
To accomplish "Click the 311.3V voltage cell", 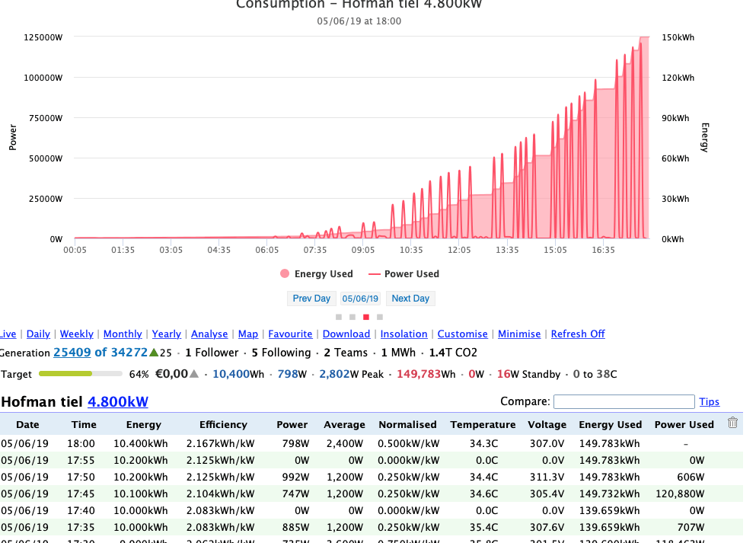I will coord(547,477).
